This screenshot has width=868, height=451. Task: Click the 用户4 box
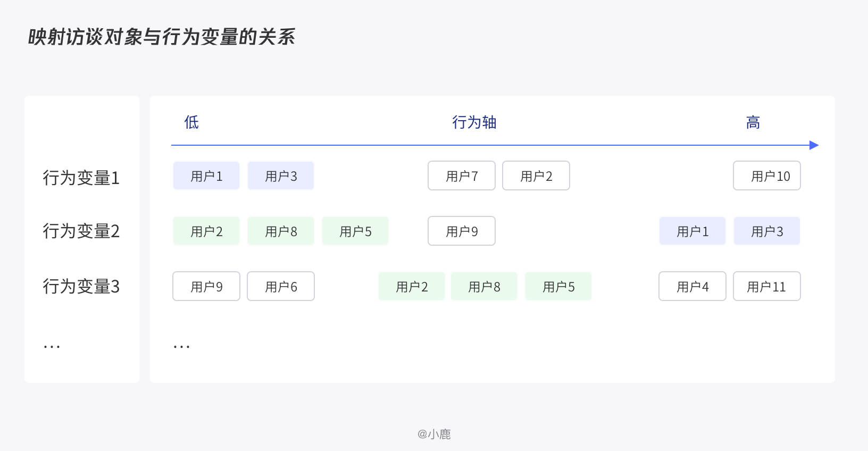(692, 287)
